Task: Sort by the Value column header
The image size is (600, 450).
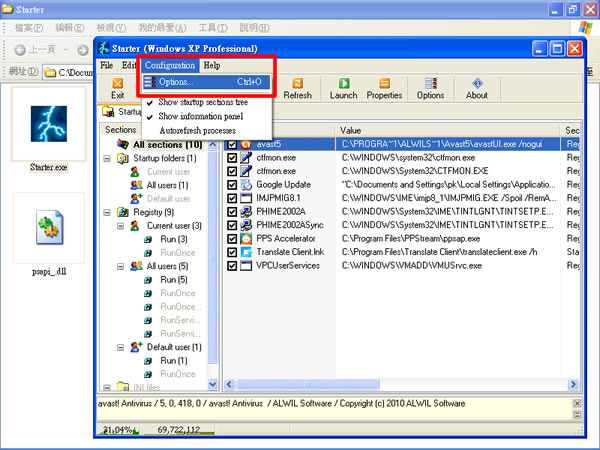Action: (x=447, y=130)
